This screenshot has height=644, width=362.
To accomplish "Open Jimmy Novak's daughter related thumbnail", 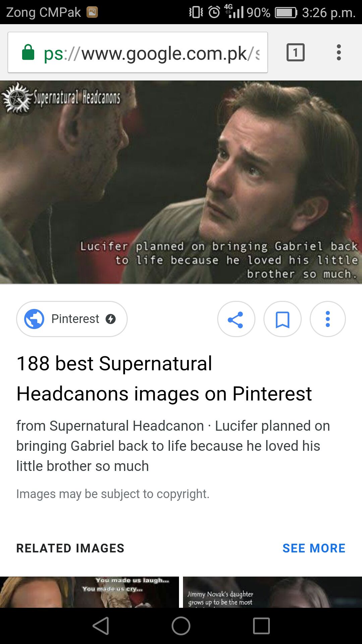I will click(273, 592).
